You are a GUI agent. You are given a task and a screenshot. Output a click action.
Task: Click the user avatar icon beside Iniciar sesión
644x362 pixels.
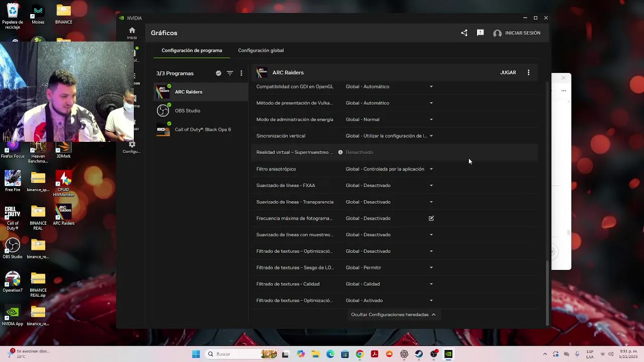click(497, 33)
